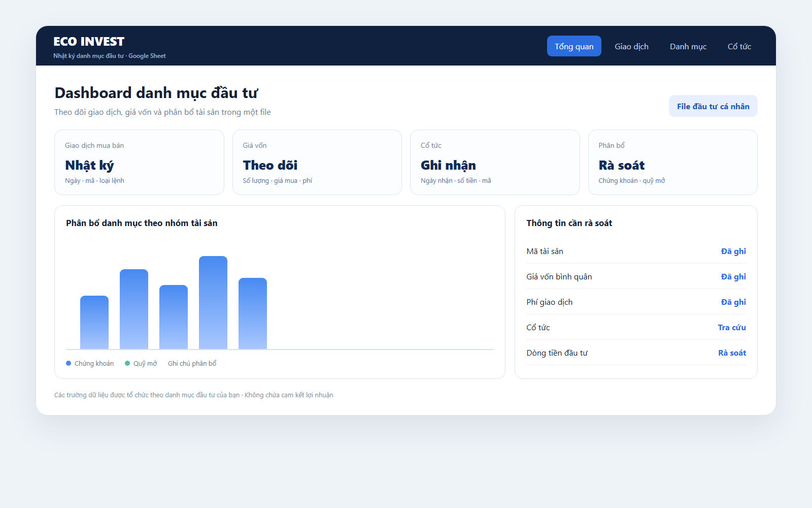The width and height of the screenshot is (812, 508).
Task: Select the Rà soát phân bổ card
Action: point(673,162)
